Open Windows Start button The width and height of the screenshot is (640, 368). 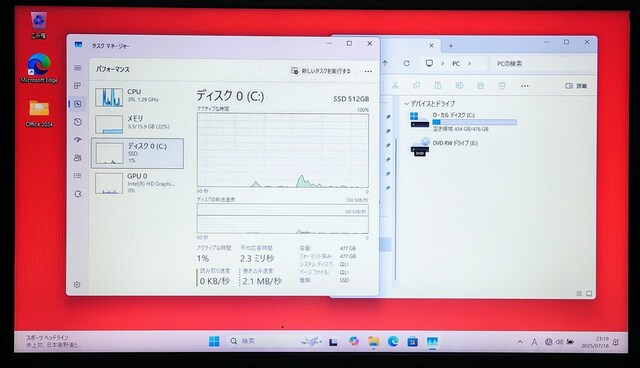(214, 341)
